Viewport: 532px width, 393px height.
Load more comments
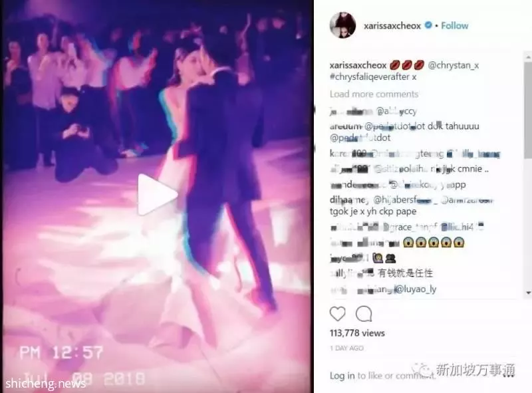point(374,94)
